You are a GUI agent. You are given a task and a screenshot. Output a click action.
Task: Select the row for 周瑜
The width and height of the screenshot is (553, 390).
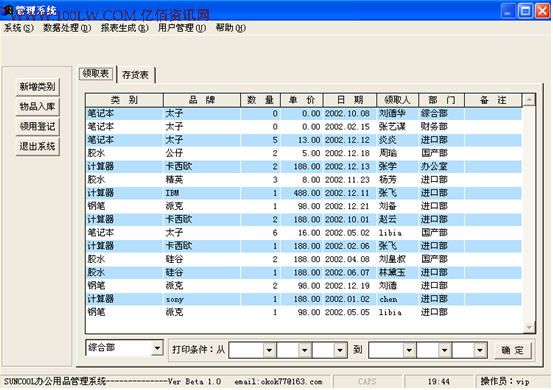pos(304,153)
